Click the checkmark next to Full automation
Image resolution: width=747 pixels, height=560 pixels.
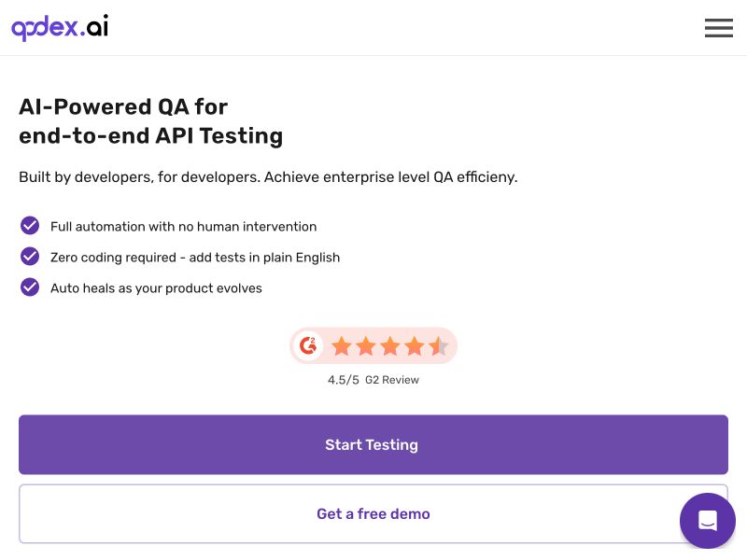(x=30, y=226)
